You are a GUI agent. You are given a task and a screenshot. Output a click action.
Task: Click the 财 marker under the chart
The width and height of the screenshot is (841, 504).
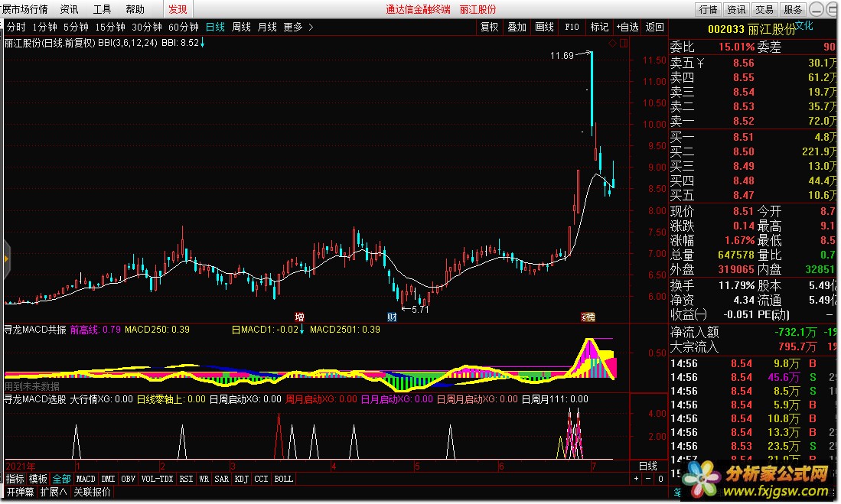(x=392, y=317)
